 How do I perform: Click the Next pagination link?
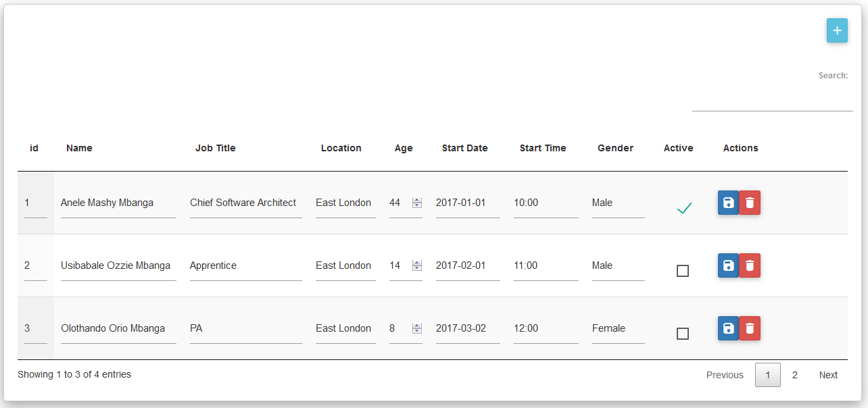coord(828,375)
